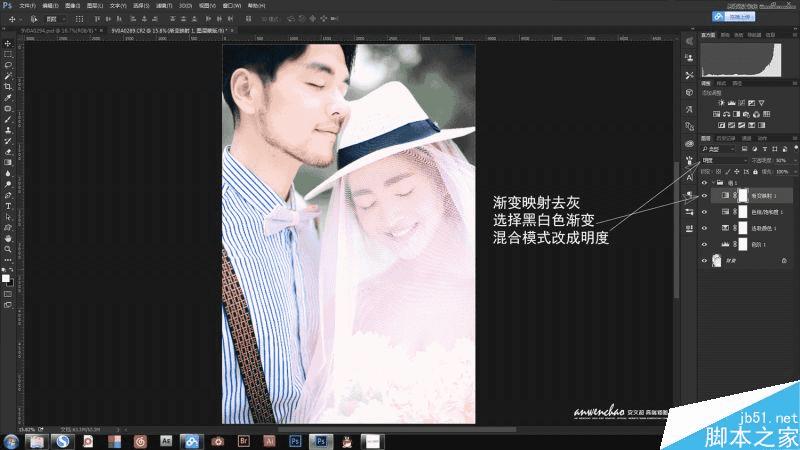Open the blend mode dropdown (明度)
The image size is (800, 450).
724,160
